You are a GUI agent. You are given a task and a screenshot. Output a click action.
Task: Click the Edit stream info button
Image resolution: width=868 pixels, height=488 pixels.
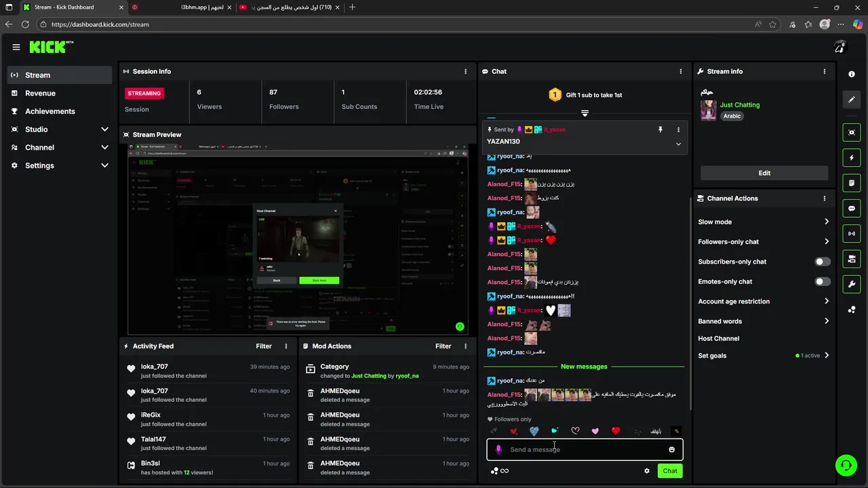(764, 173)
